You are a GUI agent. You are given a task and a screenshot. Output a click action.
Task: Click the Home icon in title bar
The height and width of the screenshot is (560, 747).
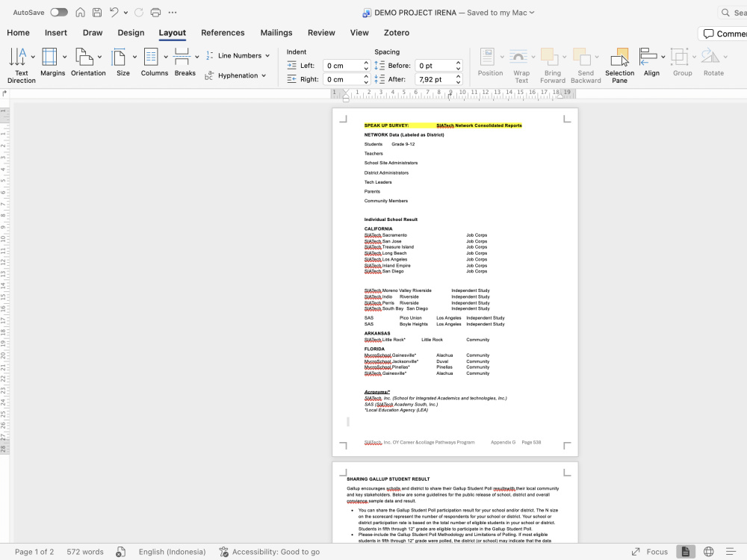(x=80, y=13)
